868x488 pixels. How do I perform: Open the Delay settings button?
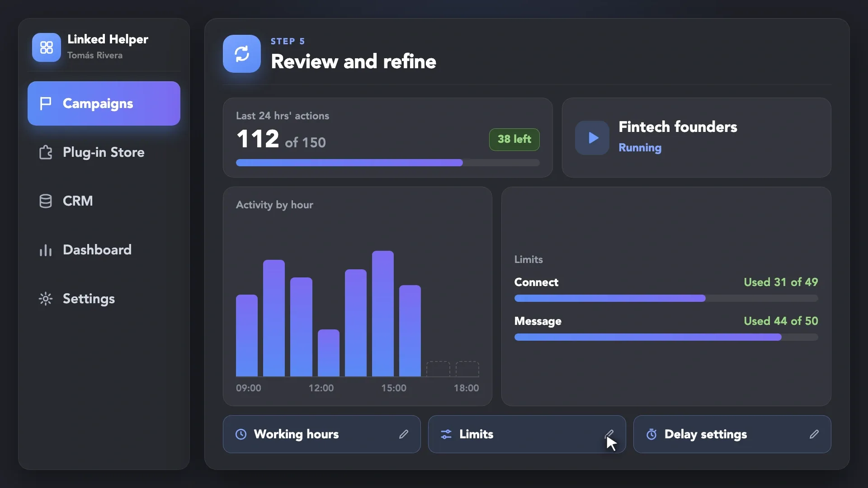point(732,434)
